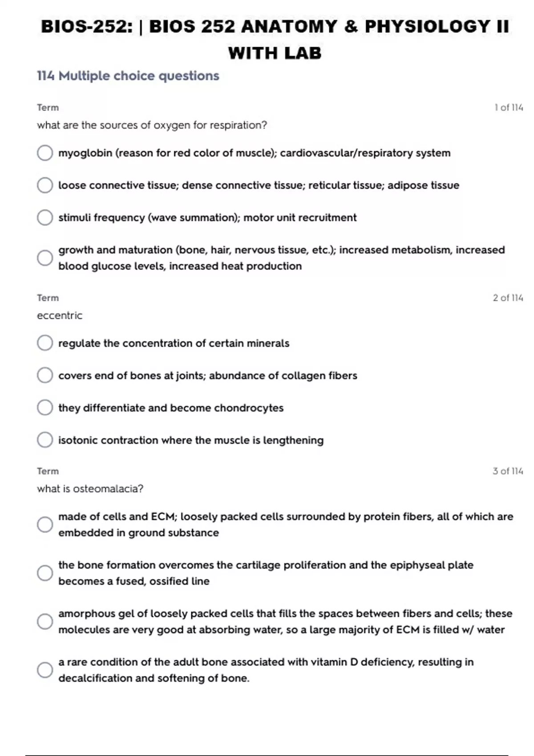
Task: Choose the loose connective tissue answer option
Action: 45,185
